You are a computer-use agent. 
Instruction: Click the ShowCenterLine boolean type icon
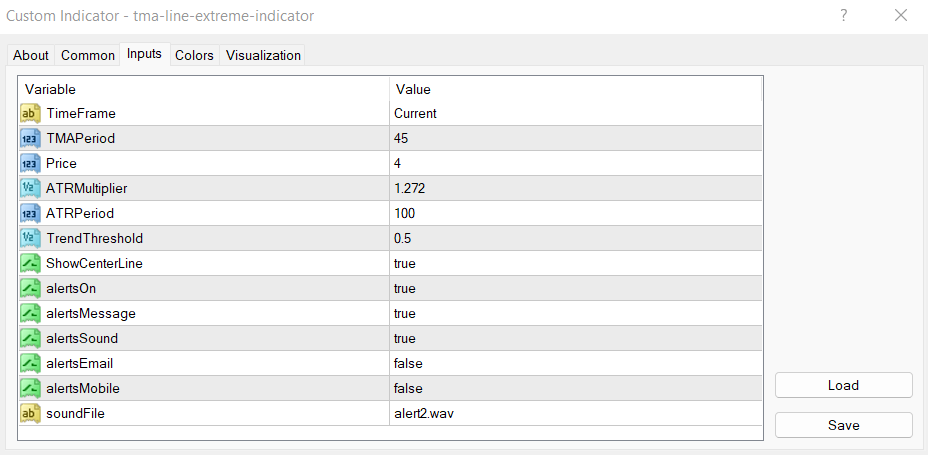30,263
